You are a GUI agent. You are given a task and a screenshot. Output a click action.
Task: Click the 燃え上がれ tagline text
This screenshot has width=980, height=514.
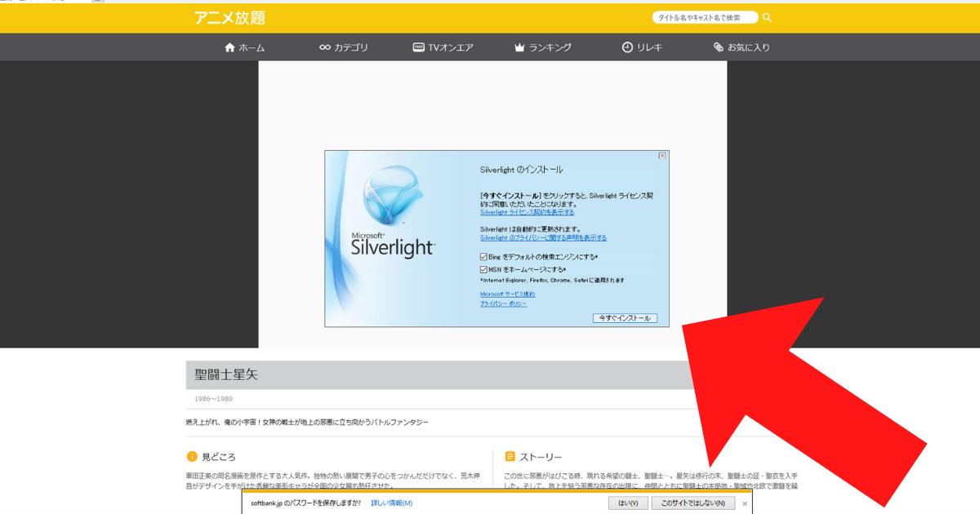tap(307, 423)
